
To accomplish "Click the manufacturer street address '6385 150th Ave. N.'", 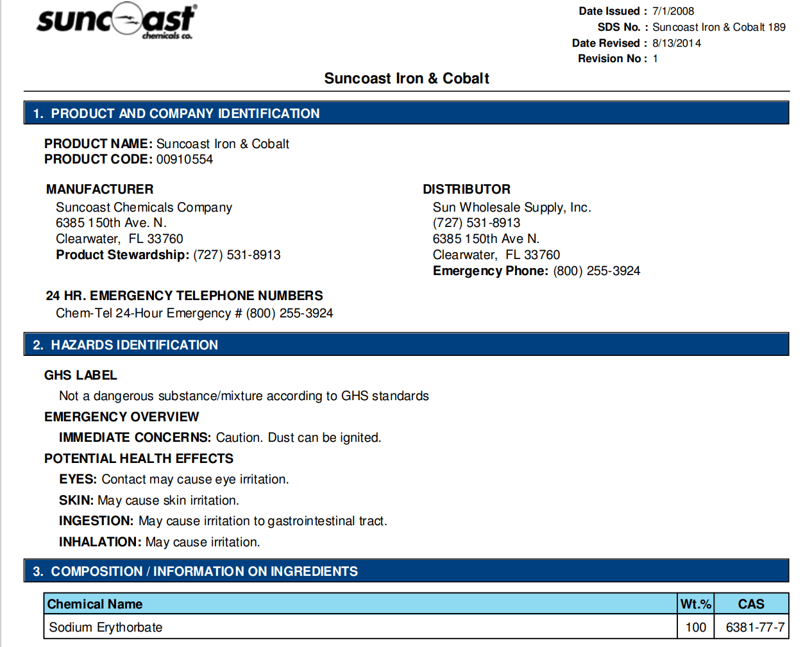I will pyautogui.click(x=111, y=223).
